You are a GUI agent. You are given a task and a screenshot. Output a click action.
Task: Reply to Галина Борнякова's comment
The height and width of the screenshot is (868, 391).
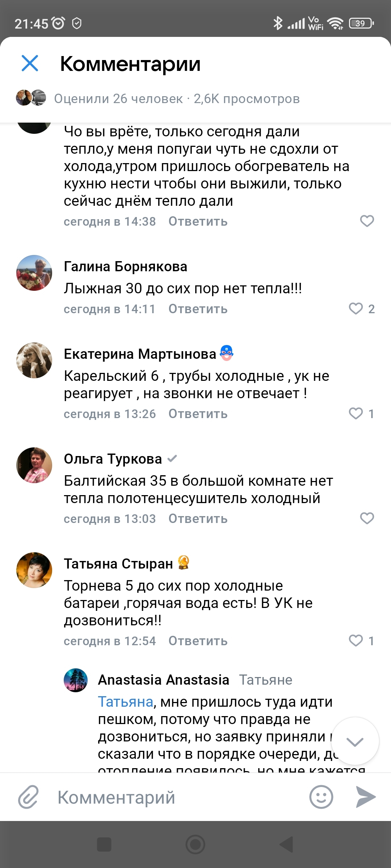point(198,309)
